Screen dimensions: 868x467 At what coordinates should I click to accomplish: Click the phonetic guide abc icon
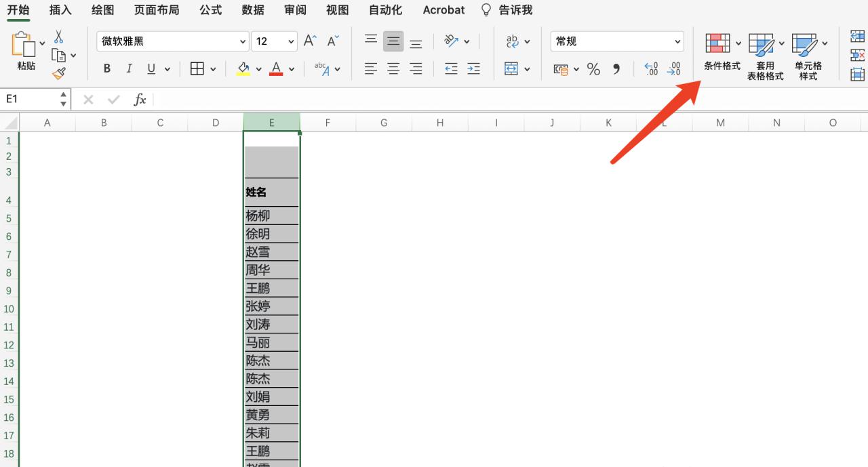point(322,68)
